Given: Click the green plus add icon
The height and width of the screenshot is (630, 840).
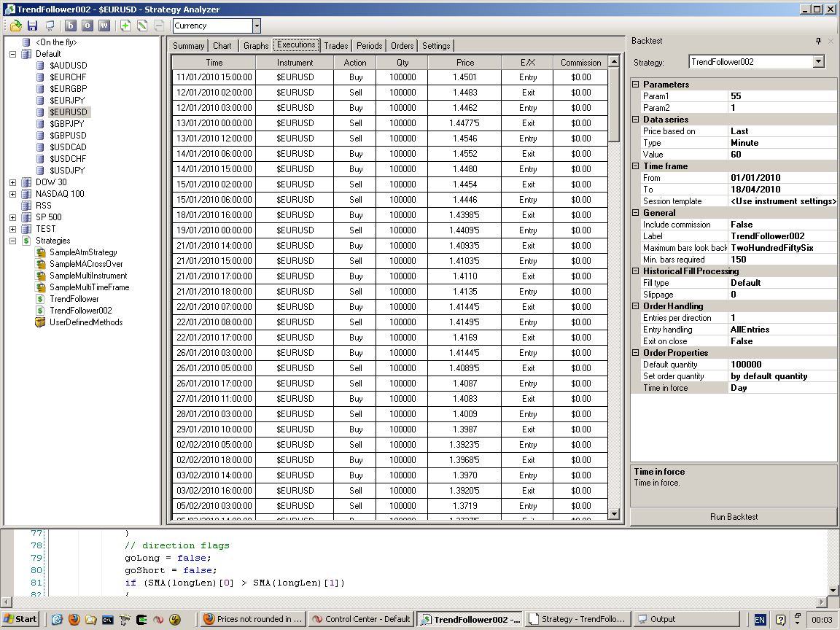Looking at the screenshot, I should 125,26.
